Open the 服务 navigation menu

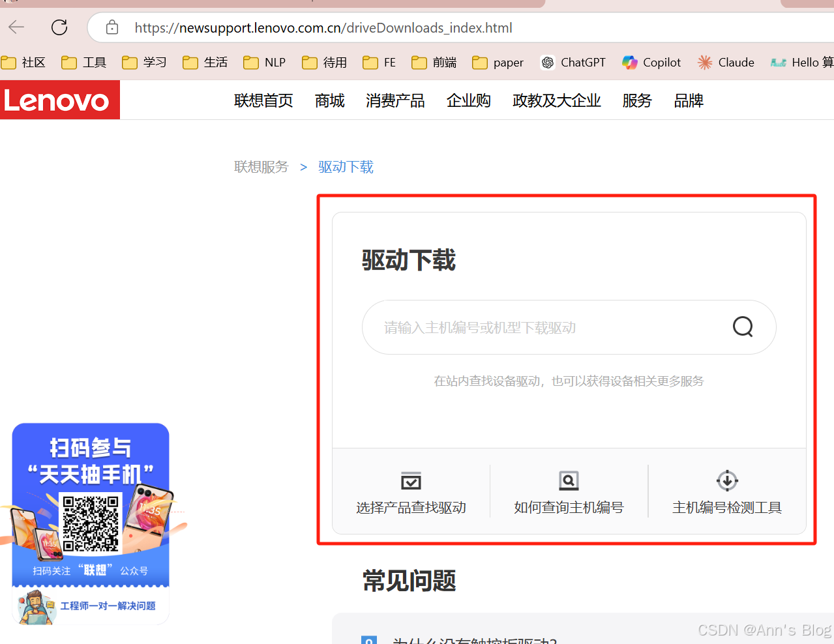pyautogui.click(x=637, y=101)
